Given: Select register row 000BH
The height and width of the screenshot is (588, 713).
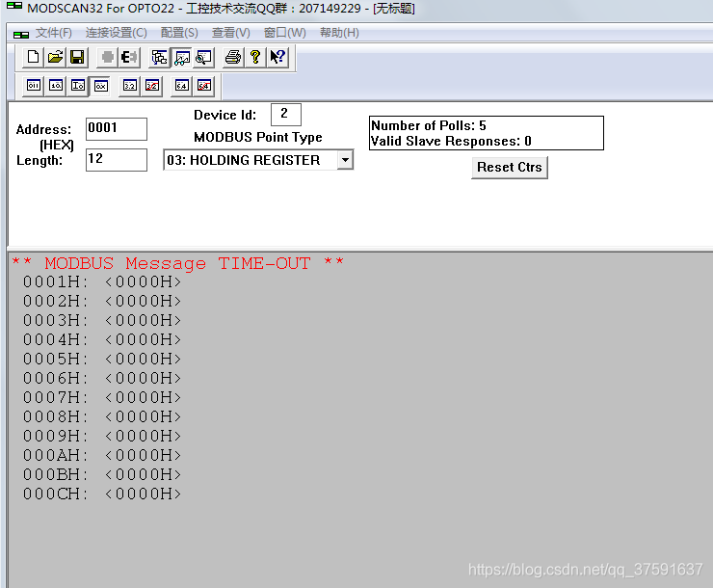Looking at the screenshot, I should [102, 475].
